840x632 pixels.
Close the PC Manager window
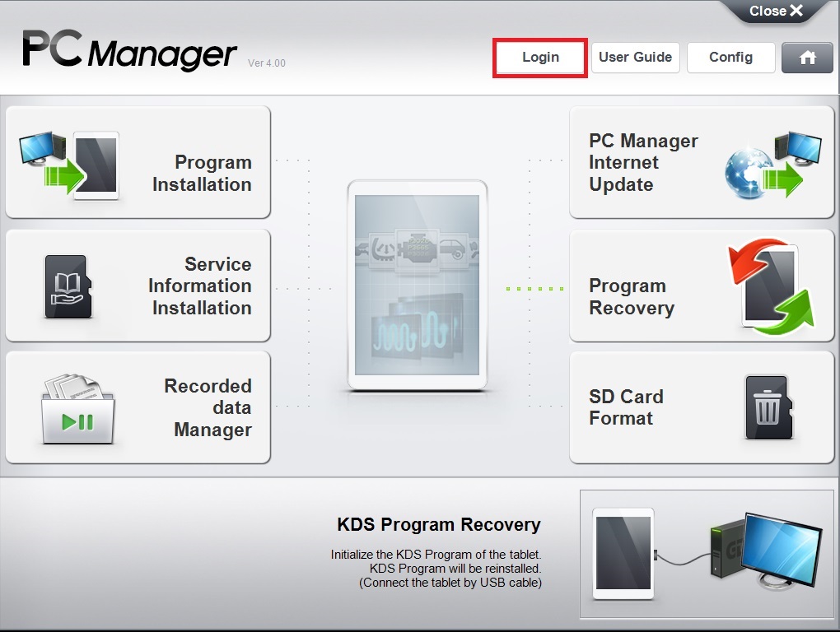[776, 11]
